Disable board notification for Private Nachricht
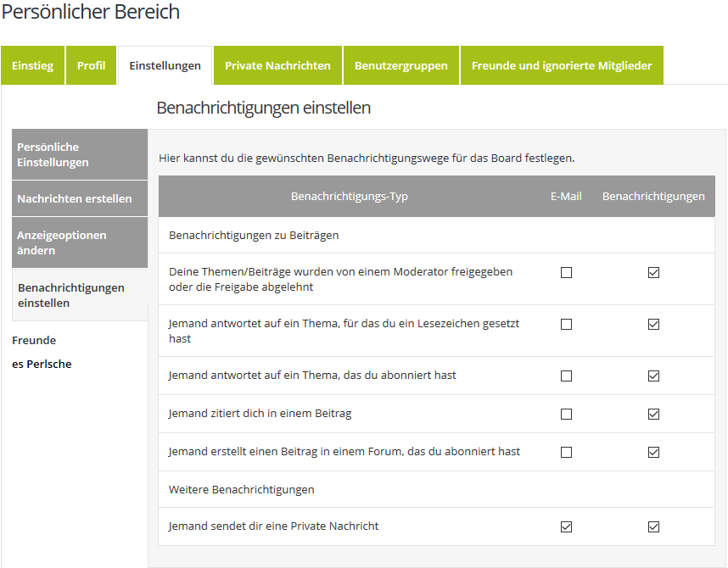 pos(653,526)
